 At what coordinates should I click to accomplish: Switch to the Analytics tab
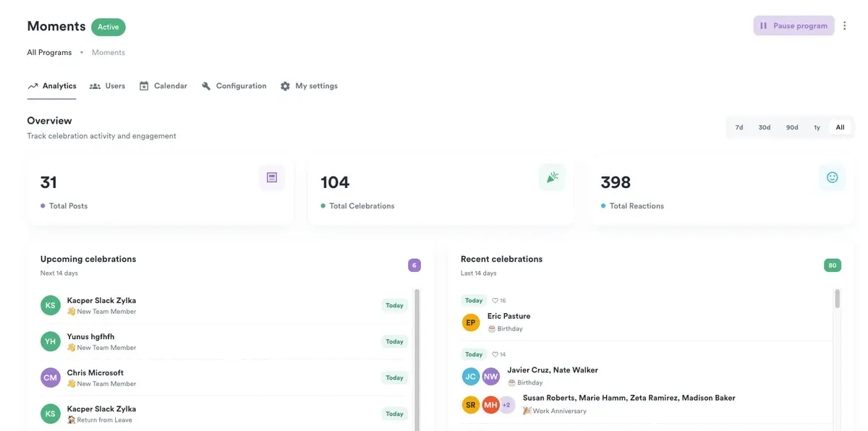click(x=52, y=86)
